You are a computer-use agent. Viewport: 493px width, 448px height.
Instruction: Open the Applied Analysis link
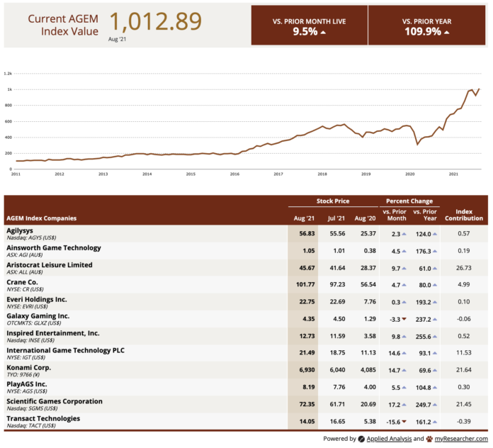pos(389,439)
